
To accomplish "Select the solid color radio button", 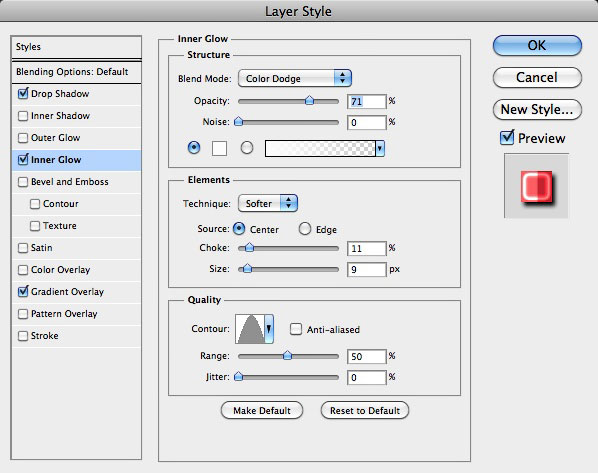I will tap(194, 147).
